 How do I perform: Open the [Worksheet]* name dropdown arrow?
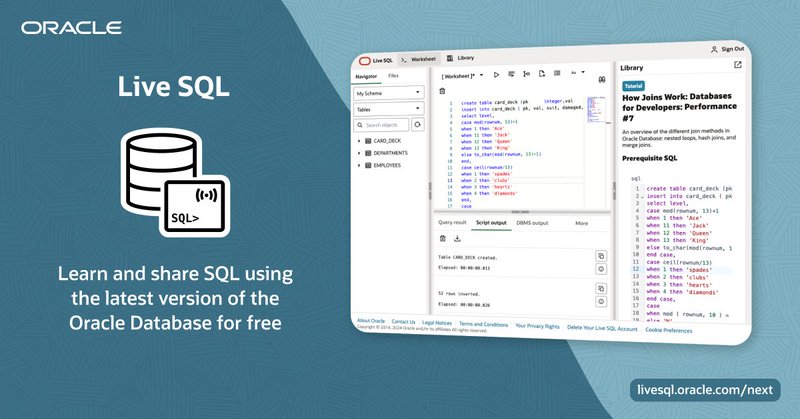click(x=481, y=75)
